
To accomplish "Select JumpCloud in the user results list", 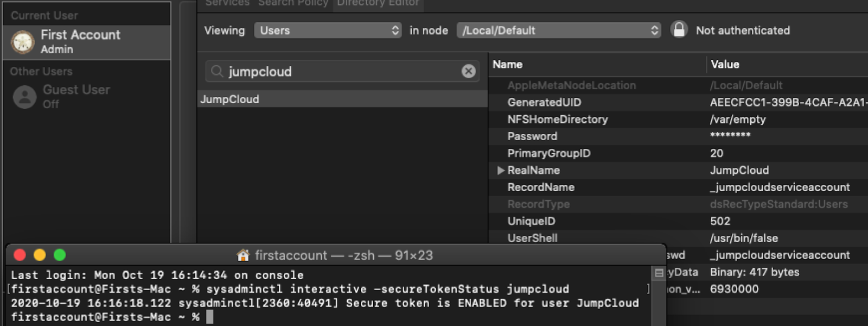I will 230,99.
